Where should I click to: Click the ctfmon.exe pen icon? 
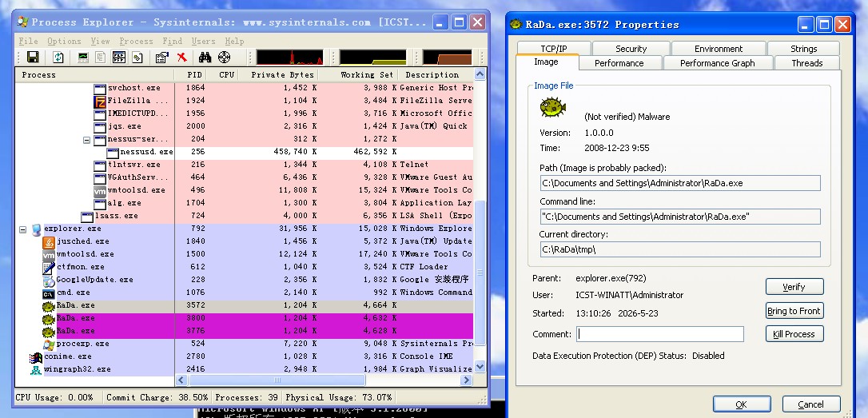coord(49,267)
